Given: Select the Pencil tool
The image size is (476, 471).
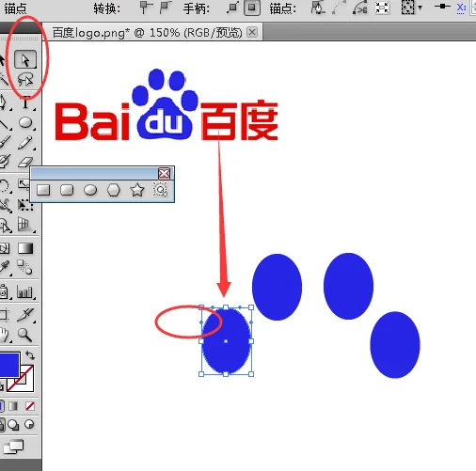Looking at the screenshot, I should (25, 143).
